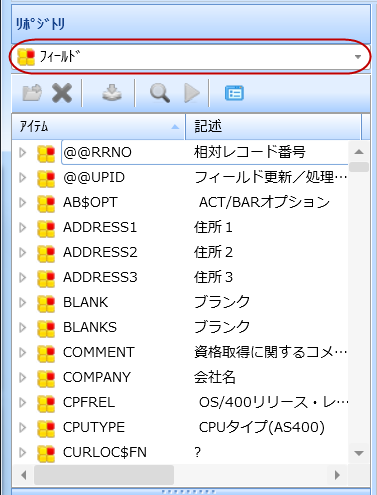Expand the ADDRESS1 tree row

click(23, 227)
